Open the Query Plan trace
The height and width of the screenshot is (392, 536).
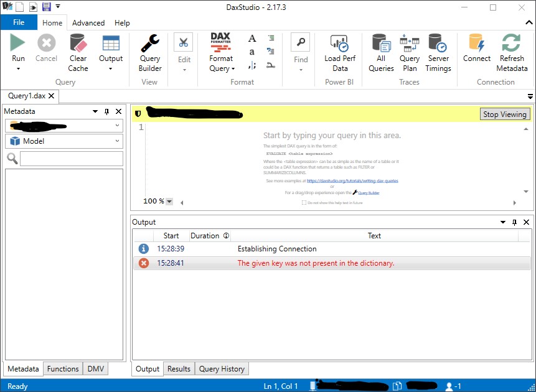coord(409,53)
